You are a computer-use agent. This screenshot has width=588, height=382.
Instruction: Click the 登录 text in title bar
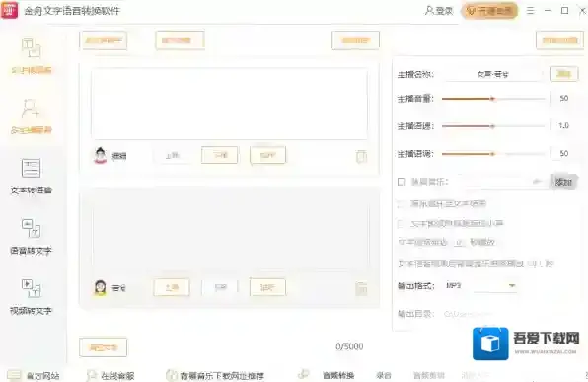point(444,11)
